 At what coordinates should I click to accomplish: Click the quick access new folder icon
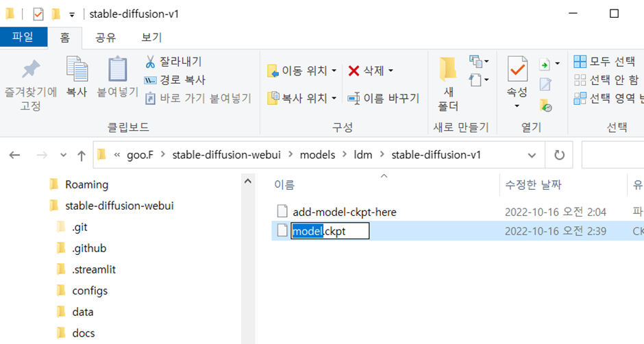pyautogui.click(x=56, y=14)
